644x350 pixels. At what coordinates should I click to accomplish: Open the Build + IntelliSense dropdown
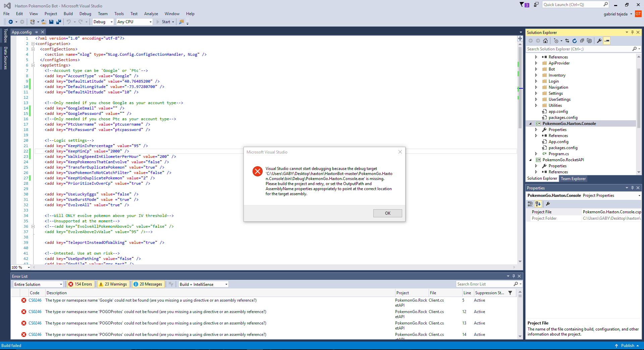(x=203, y=284)
